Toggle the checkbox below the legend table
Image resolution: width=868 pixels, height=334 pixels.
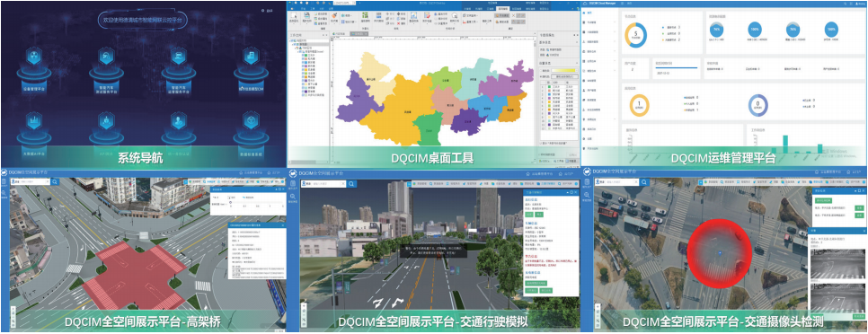tap(542, 144)
